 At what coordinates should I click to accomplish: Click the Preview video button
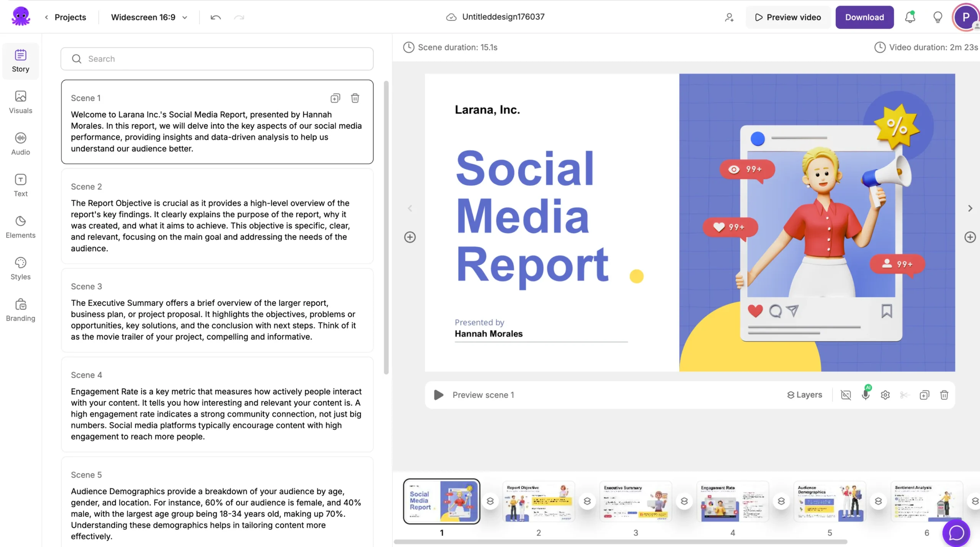(x=788, y=17)
